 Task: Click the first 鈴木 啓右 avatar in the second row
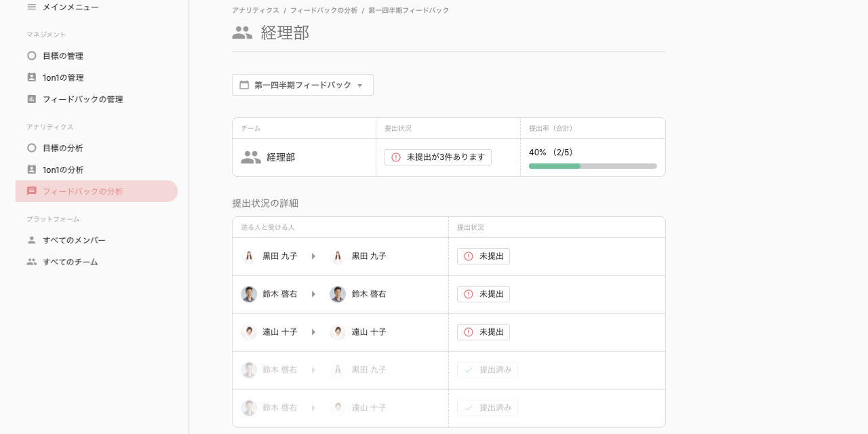249,294
